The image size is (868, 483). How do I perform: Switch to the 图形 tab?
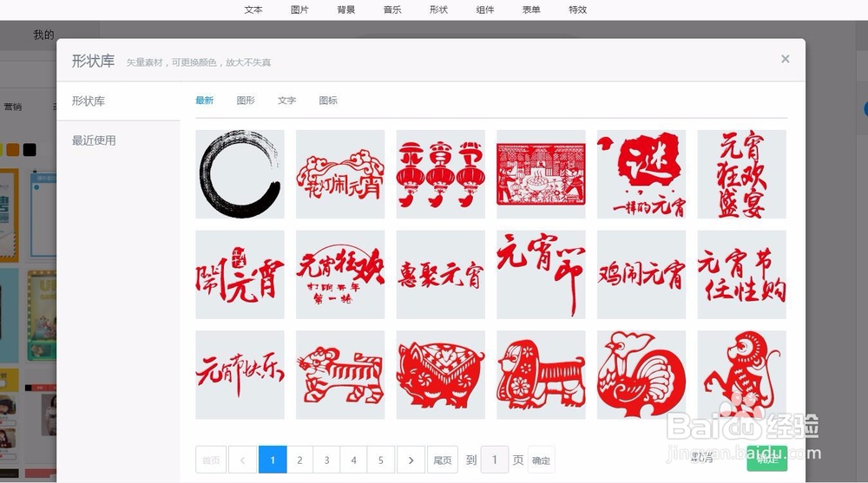(x=246, y=100)
